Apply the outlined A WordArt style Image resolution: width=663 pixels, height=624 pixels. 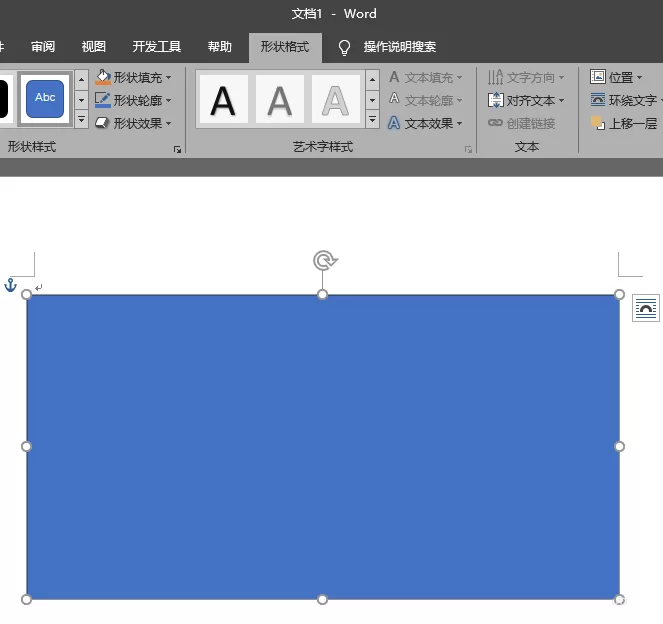(335, 99)
